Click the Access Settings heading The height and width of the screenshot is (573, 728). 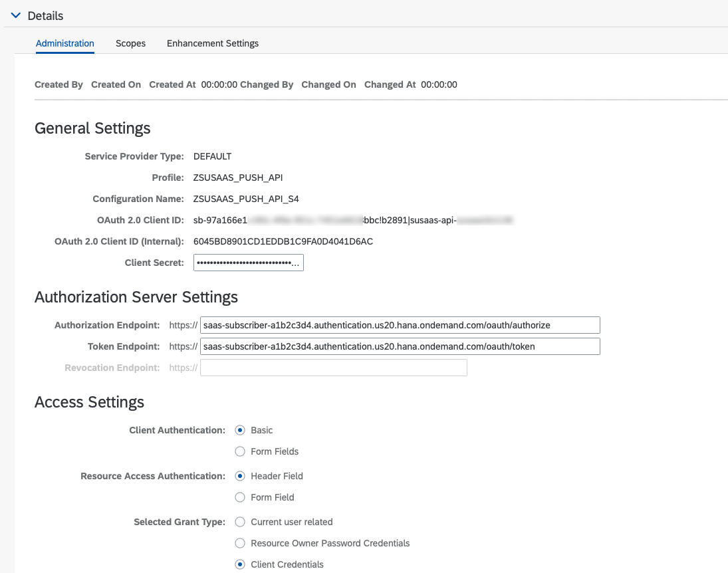(89, 402)
